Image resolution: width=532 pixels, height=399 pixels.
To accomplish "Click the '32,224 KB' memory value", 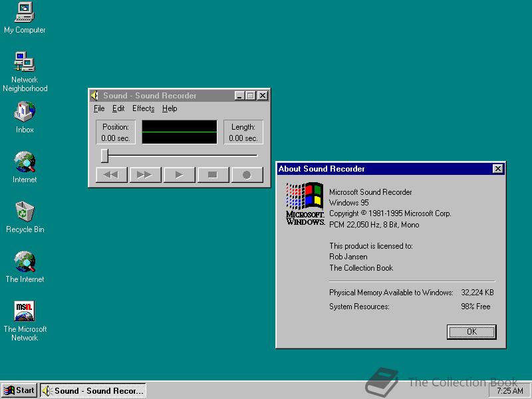I will [477, 293].
